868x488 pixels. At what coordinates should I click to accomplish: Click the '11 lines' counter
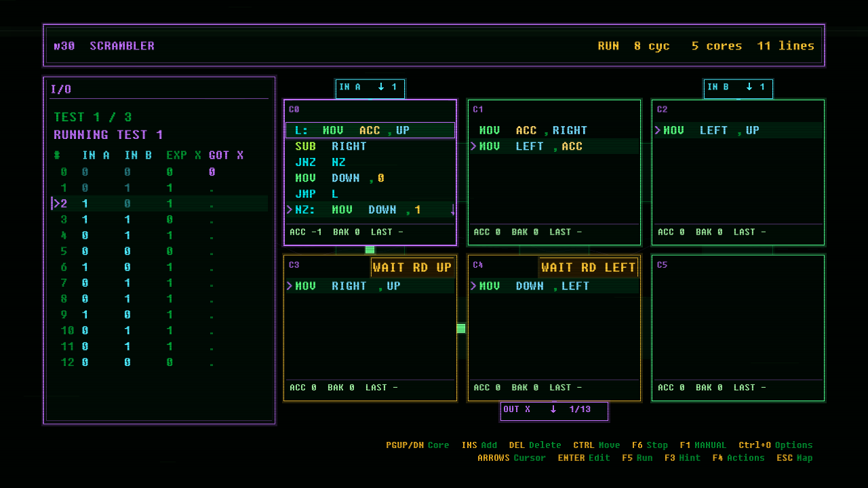786,46
